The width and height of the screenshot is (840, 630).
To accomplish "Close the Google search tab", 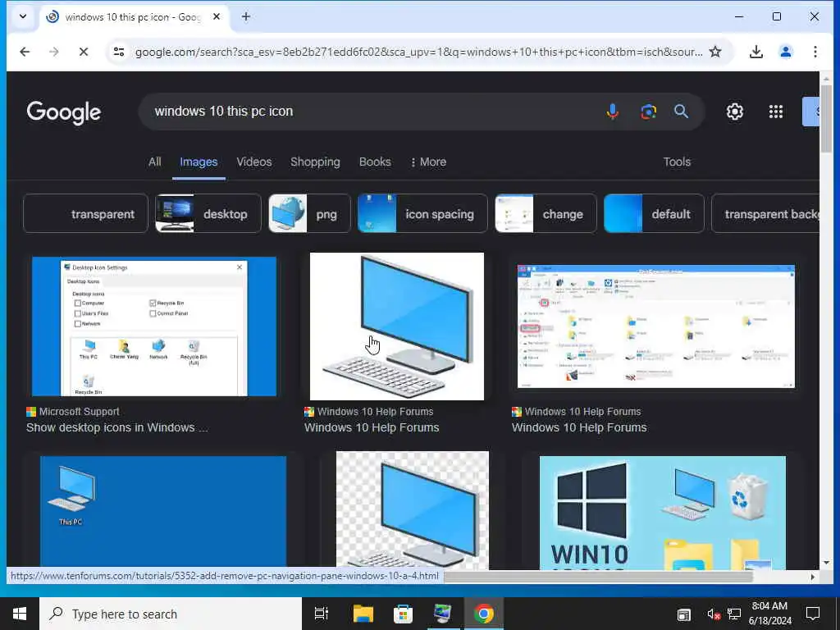I will point(217,16).
